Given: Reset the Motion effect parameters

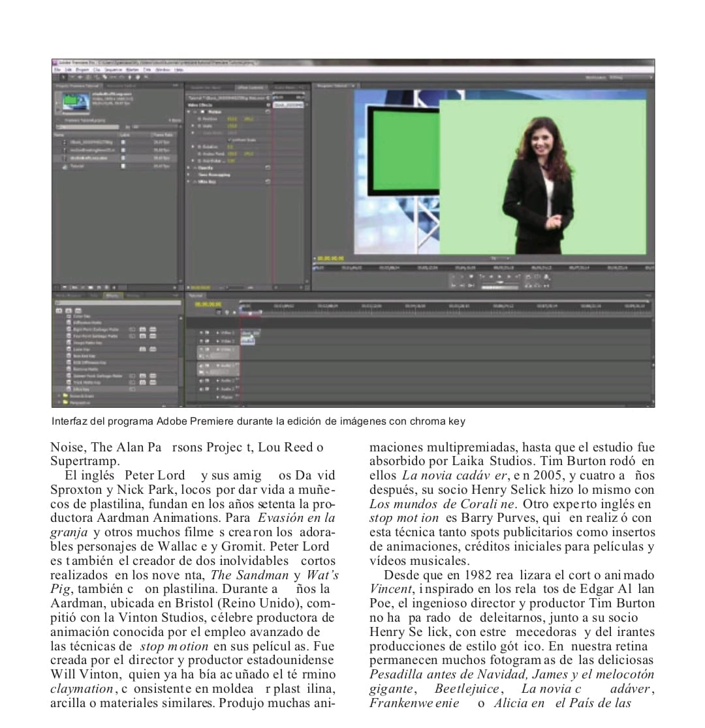Looking at the screenshot, I should point(268,112).
